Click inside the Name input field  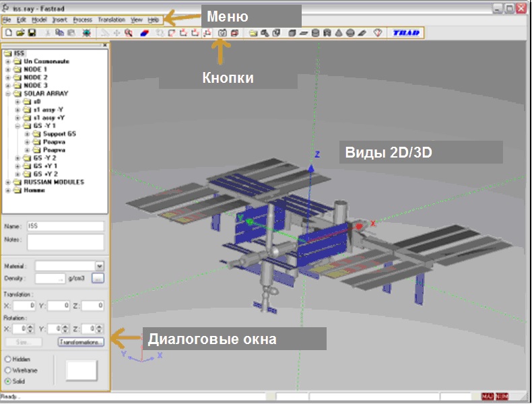pos(65,227)
